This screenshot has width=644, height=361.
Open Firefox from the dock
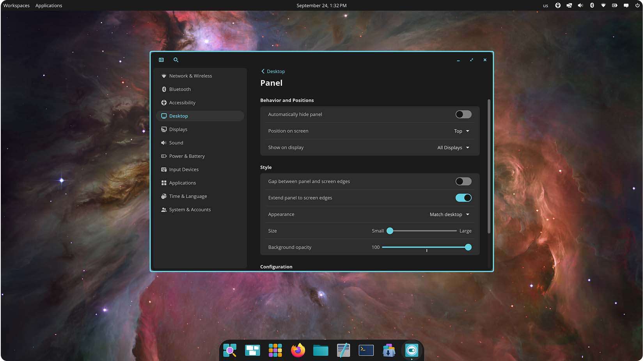[298, 350]
